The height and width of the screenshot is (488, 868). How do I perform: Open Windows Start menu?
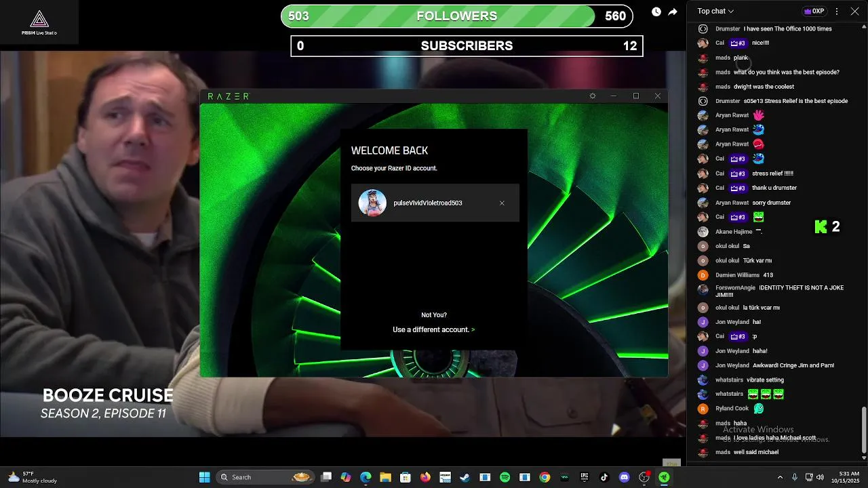[x=204, y=477]
